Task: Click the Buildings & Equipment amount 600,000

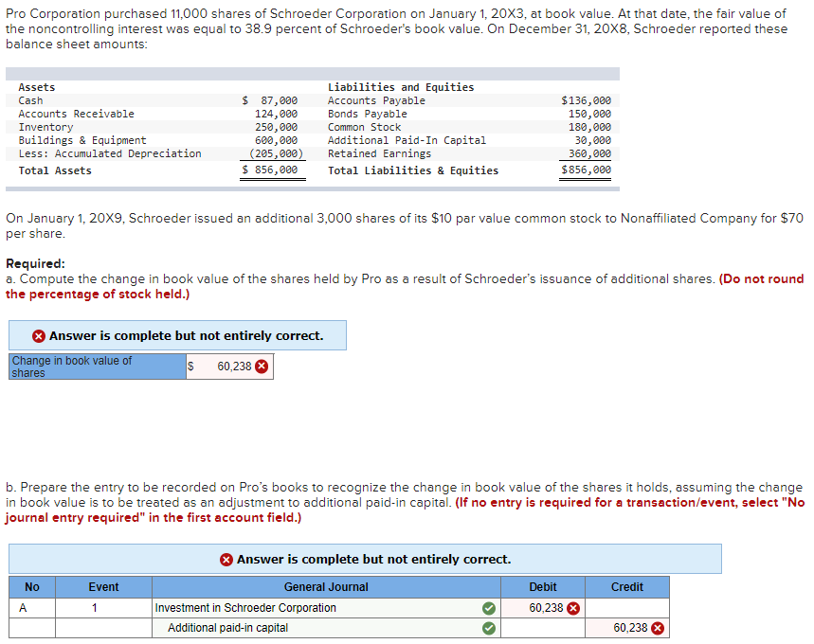Action: coord(276,140)
